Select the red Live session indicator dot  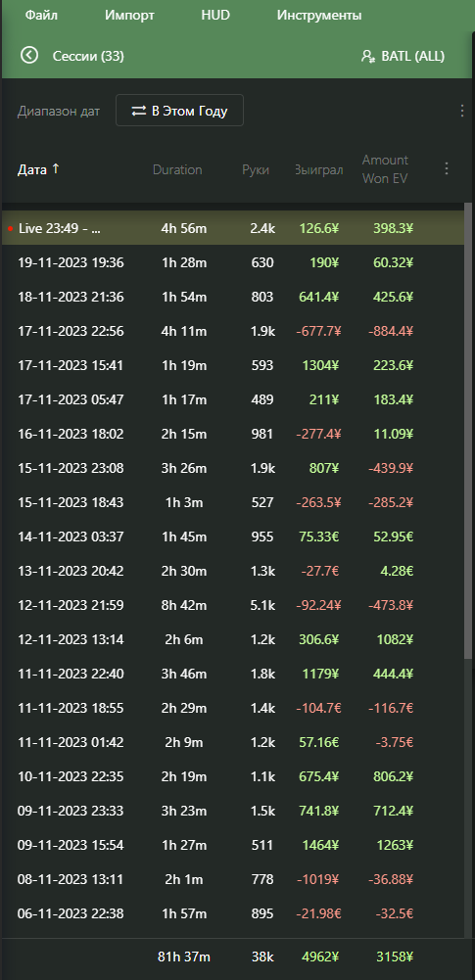[x=10, y=229]
